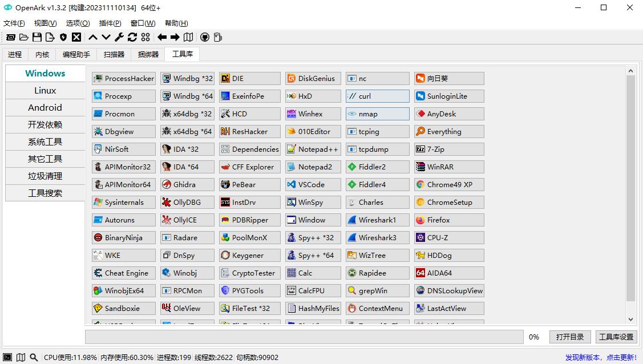This screenshot has height=364, width=643.
Task: Click the tool list scrollbar down arrow
Action: click(630, 319)
